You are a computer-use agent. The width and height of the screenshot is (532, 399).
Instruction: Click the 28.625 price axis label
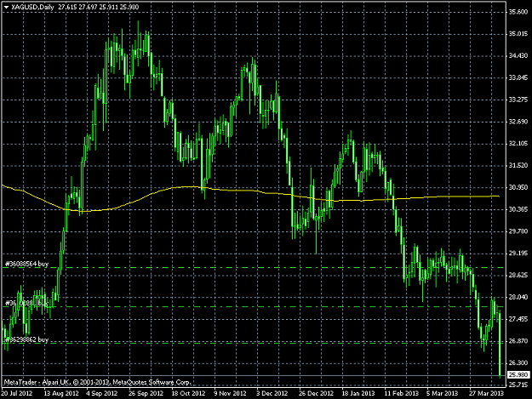pos(518,275)
